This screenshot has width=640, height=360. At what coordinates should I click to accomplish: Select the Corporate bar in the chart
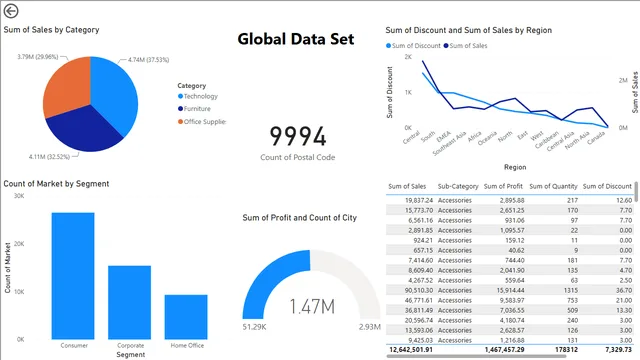pos(129,302)
